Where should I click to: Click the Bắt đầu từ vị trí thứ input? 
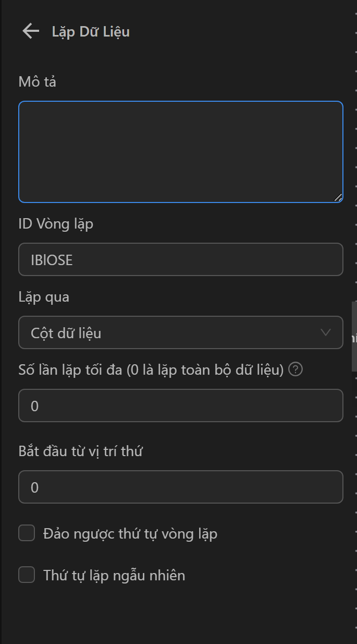(180, 487)
